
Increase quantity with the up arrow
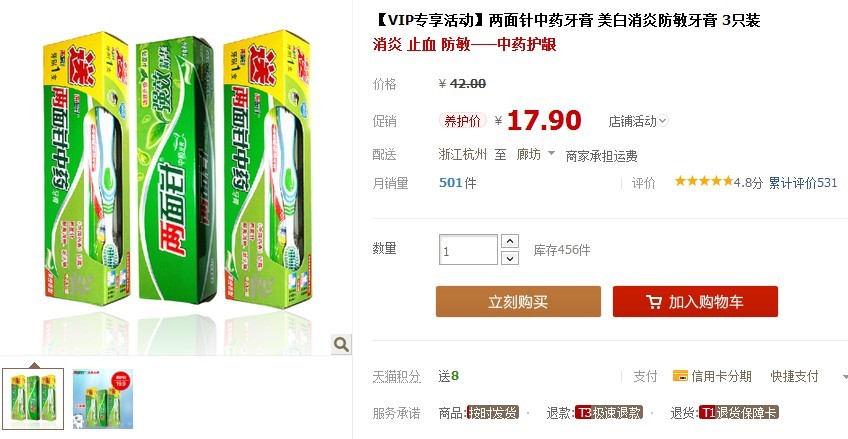point(509,241)
